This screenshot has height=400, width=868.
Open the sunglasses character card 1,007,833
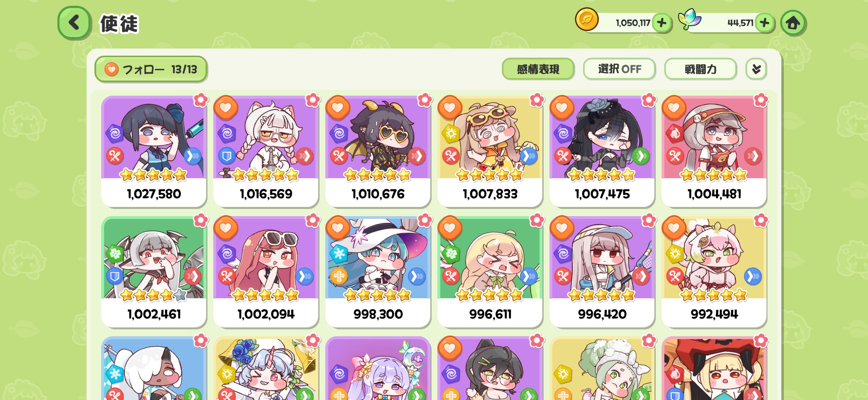[490, 151]
